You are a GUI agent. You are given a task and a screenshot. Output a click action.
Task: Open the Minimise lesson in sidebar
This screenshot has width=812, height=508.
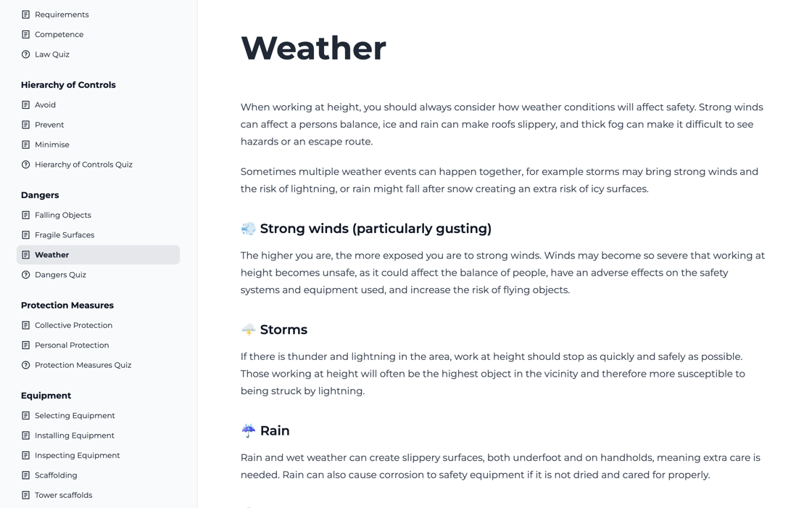pos(52,145)
